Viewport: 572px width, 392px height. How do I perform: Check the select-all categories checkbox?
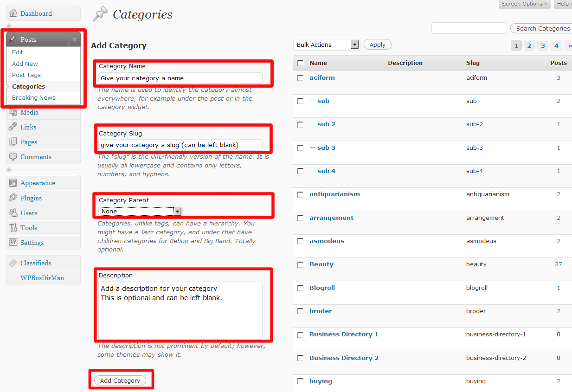tap(300, 63)
